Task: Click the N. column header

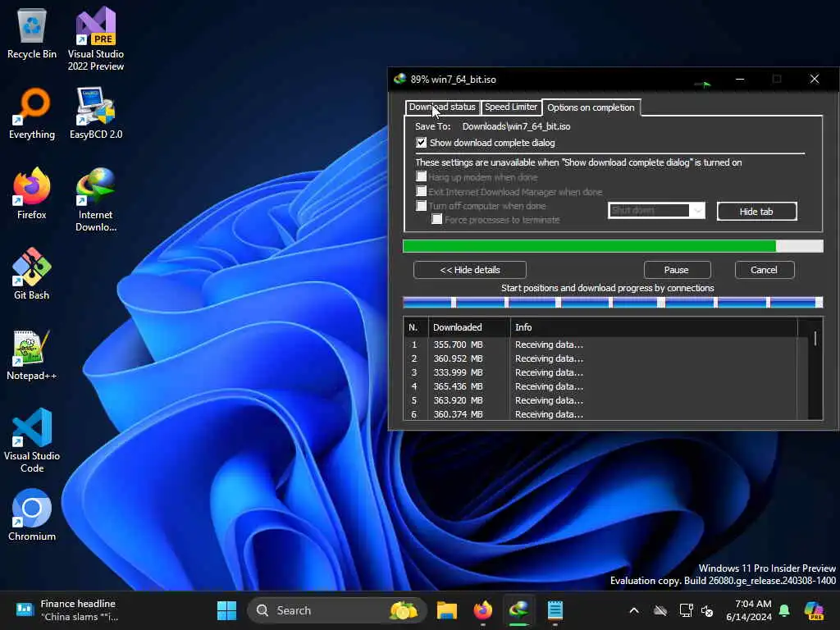Action: (416, 327)
